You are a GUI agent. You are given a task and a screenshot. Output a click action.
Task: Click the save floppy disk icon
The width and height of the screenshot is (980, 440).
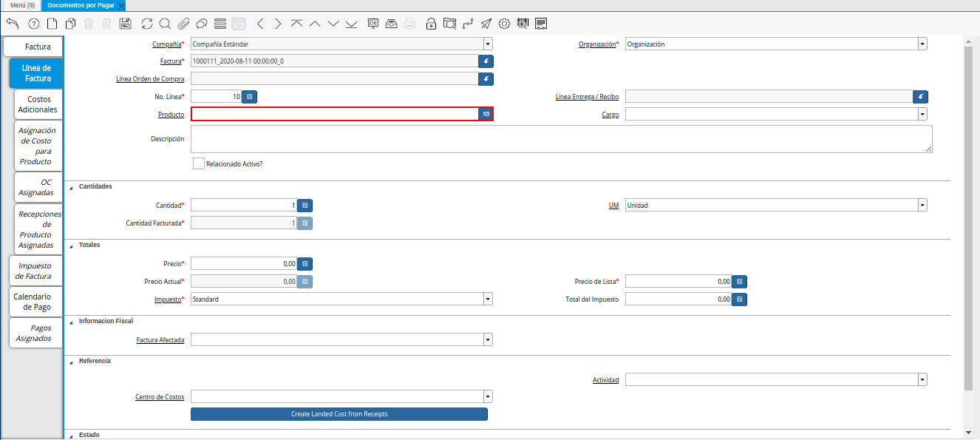(x=126, y=24)
